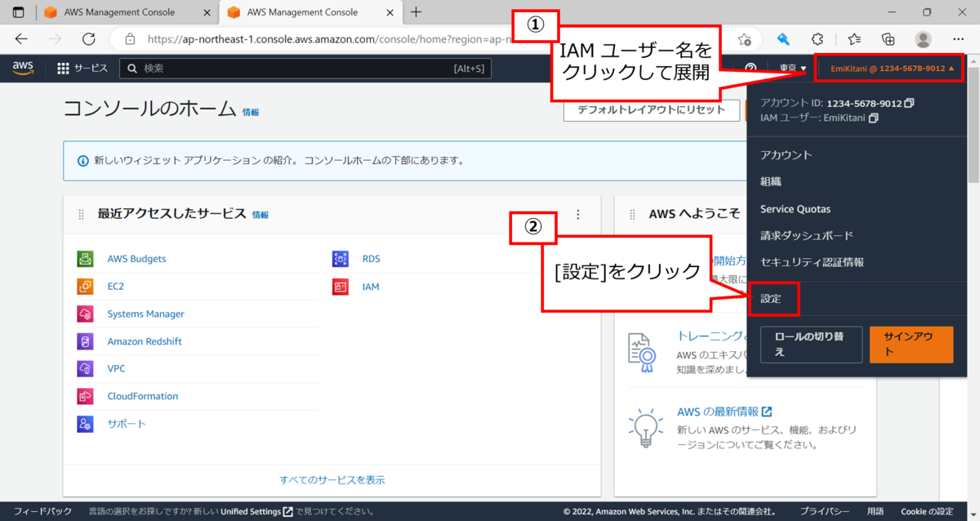Copy the IAM user name EmiKitani
The image size is (980, 521).
873,118
